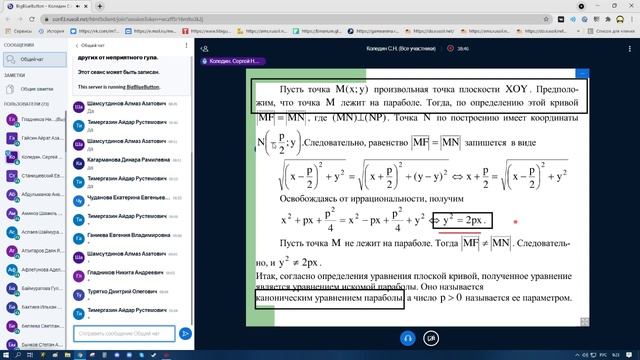Select the Коледин Сергей presenter talking indicator

[233, 61]
